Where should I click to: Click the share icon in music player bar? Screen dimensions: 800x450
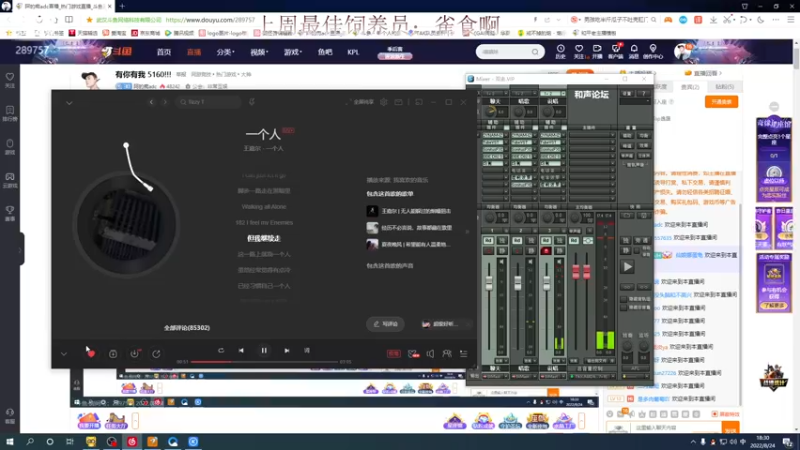pos(156,354)
